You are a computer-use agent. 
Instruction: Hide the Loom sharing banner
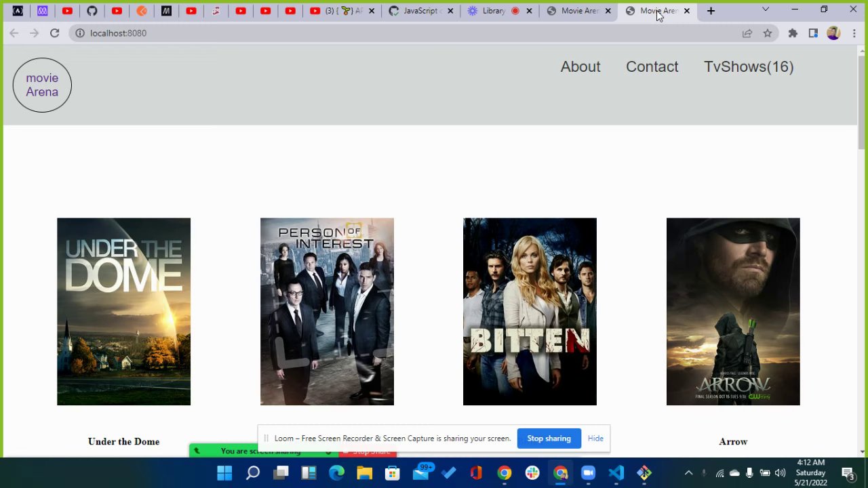(x=595, y=439)
